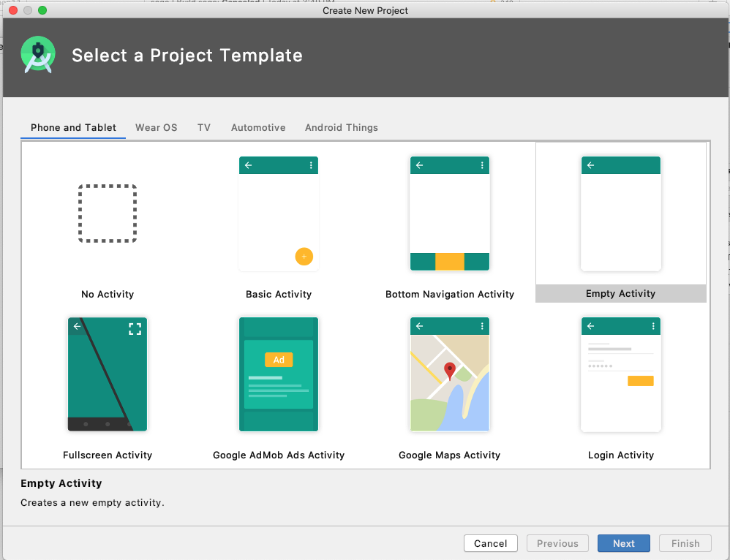Click the yellow button in Login Activity preview
The width and height of the screenshot is (730, 560).
(641, 381)
